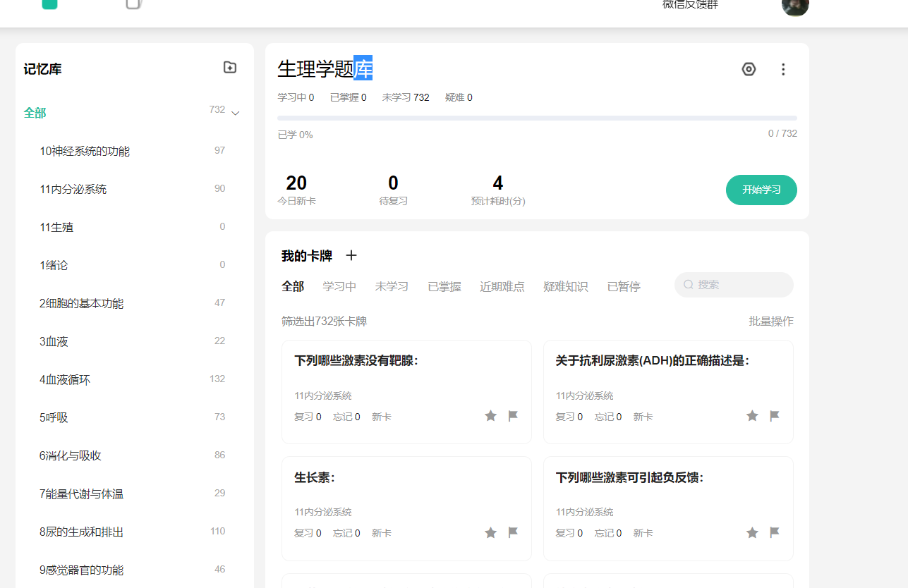Switch to the 学习中 tab
This screenshot has width=908, height=588.
click(x=339, y=286)
